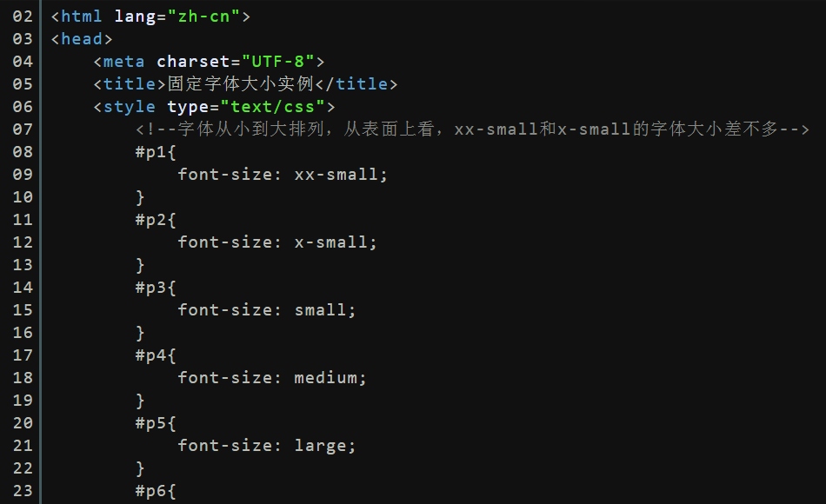Click the #p1{ selector
Viewport: 826px width, 504px height.
[156, 152]
